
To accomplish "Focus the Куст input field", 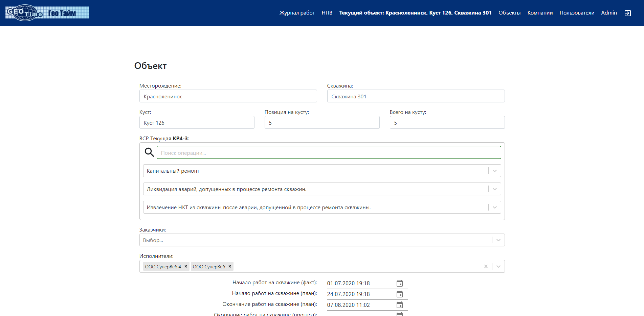I will coord(197,122).
